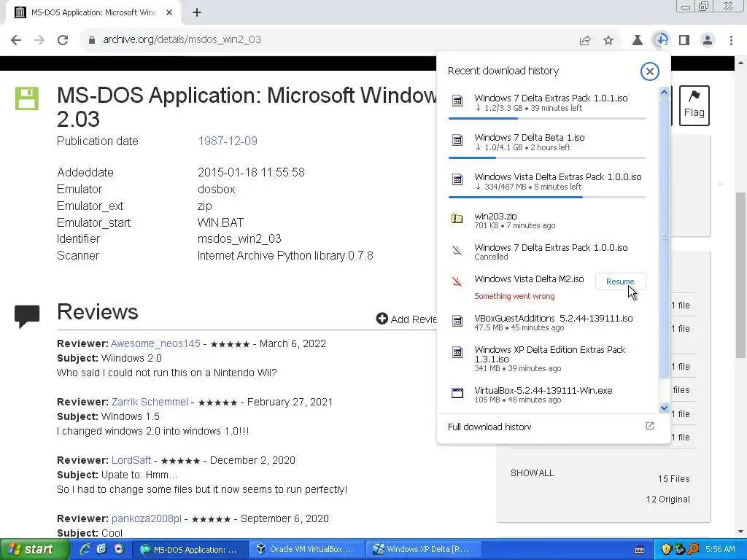The width and height of the screenshot is (747, 560).
Task: Switch to Windows XP Delta taskbar window
Action: pyautogui.click(x=424, y=550)
